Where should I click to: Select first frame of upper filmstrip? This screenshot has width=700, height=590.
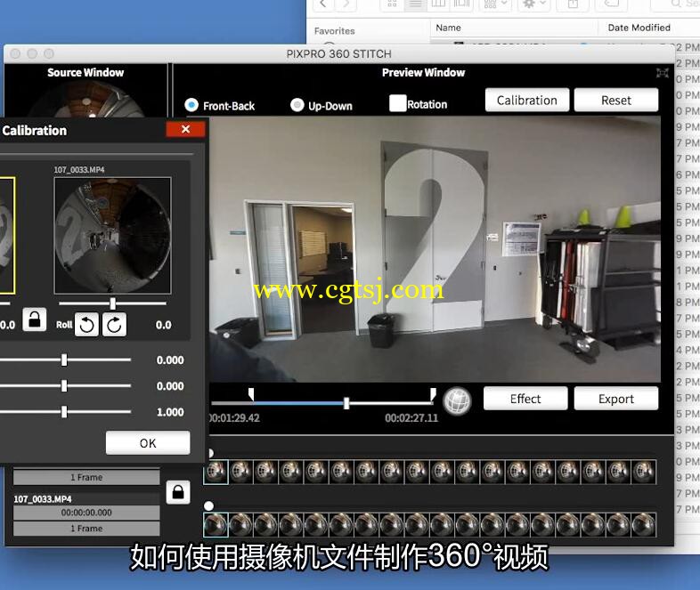tap(216, 472)
